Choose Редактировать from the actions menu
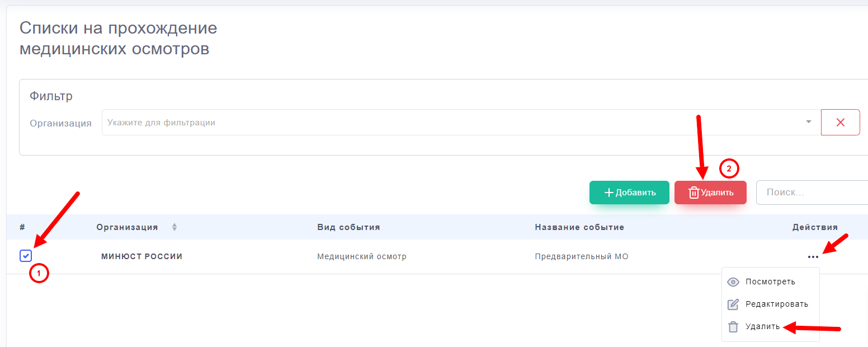This screenshot has width=868, height=347. (x=776, y=304)
